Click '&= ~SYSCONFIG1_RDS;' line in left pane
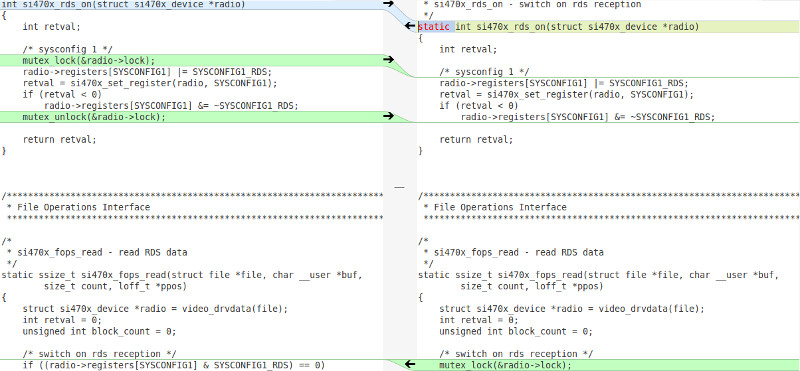This screenshot has height=371, width=800. click(x=171, y=106)
